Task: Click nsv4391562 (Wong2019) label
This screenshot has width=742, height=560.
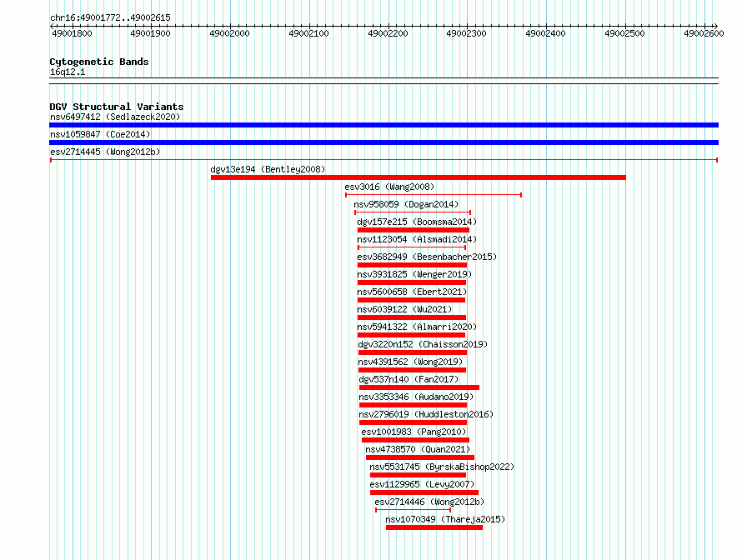Action: point(410,362)
